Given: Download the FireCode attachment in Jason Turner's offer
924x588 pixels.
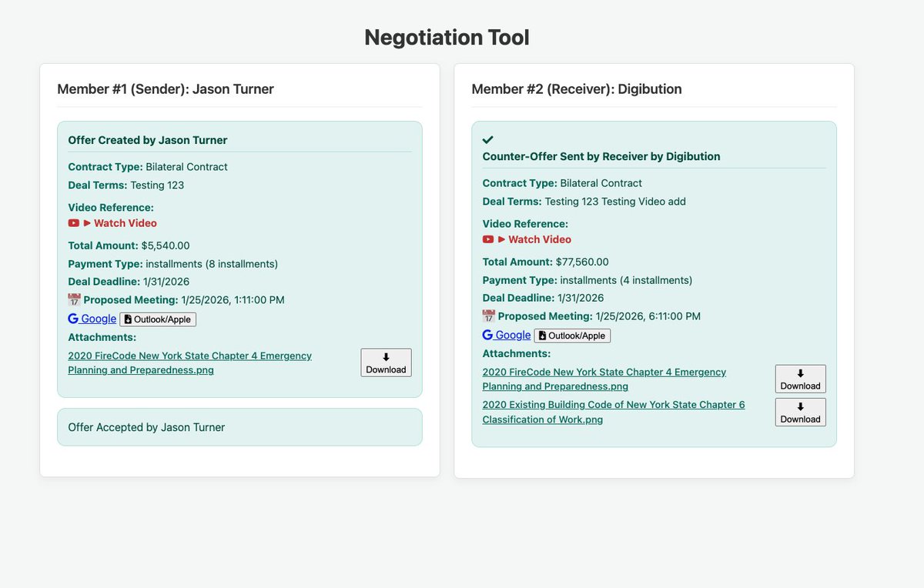Looking at the screenshot, I should click(386, 362).
